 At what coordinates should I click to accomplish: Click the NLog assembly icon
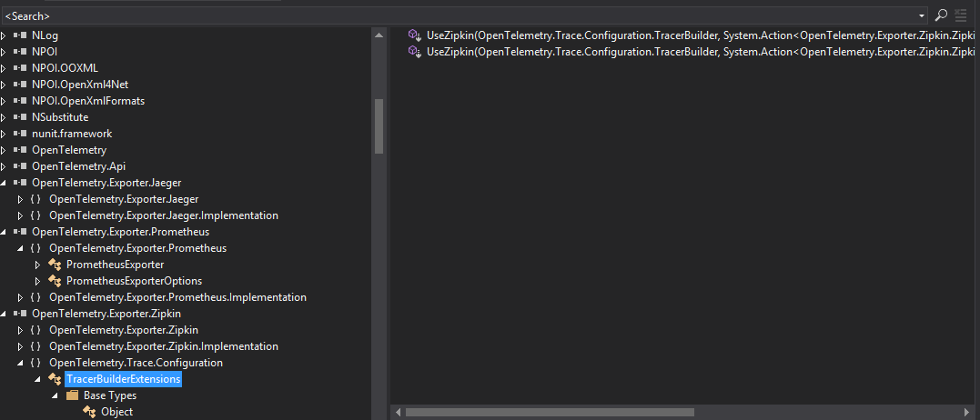[x=21, y=35]
